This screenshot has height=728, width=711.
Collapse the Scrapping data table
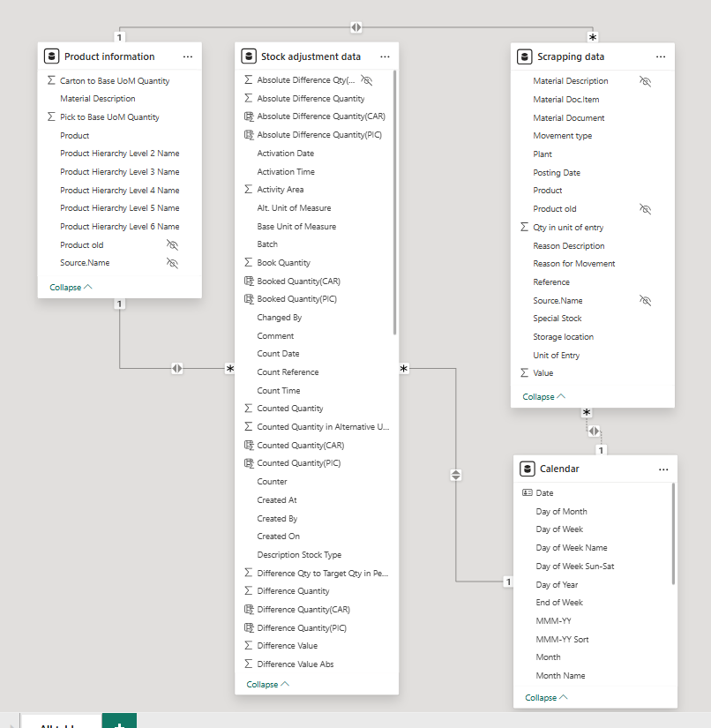pyautogui.click(x=543, y=396)
